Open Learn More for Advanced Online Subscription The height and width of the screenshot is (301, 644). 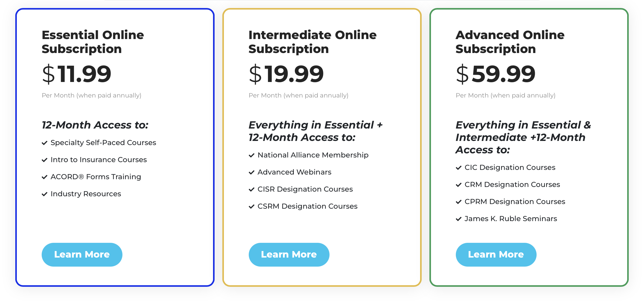point(496,254)
